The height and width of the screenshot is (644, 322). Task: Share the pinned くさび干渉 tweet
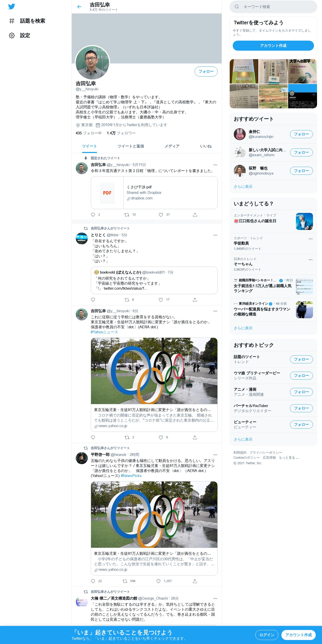pos(195,215)
